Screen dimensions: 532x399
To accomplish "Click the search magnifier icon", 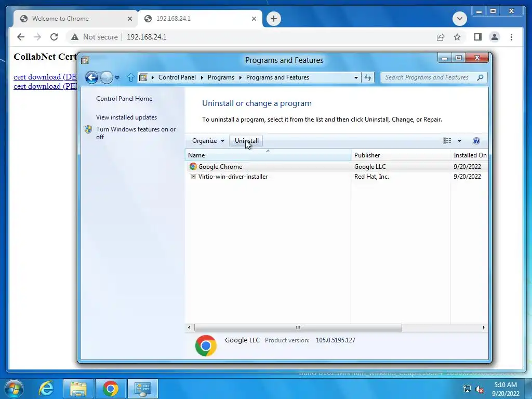I will (x=480, y=77).
